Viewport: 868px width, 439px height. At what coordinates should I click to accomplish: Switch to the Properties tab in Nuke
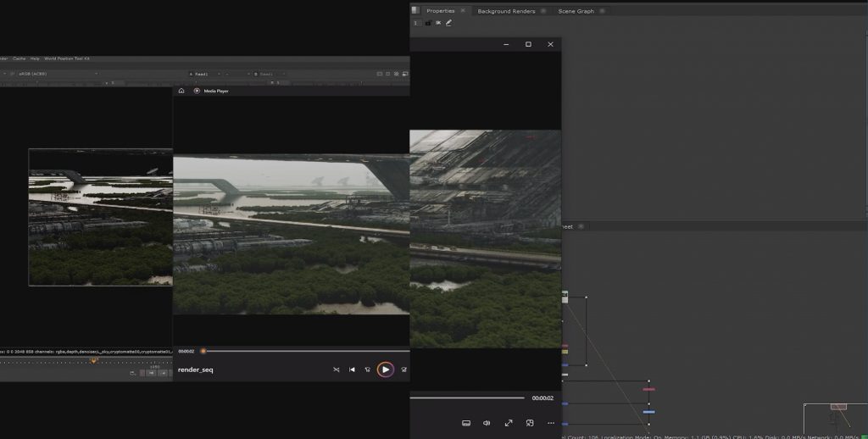point(441,11)
